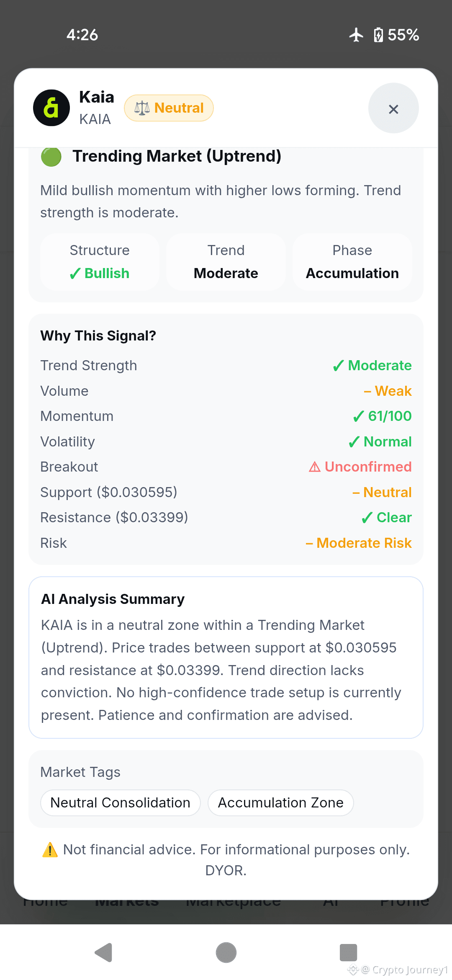The height and width of the screenshot is (980, 452).
Task: Select the Phase Accumulation card
Action: 352,262
